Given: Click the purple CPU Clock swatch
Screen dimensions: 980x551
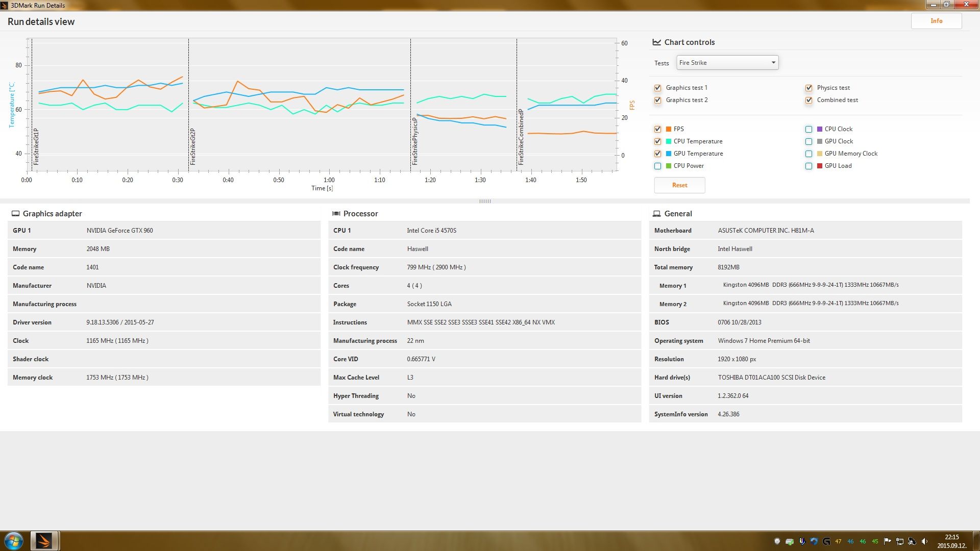Looking at the screenshot, I should click(819, 129).
